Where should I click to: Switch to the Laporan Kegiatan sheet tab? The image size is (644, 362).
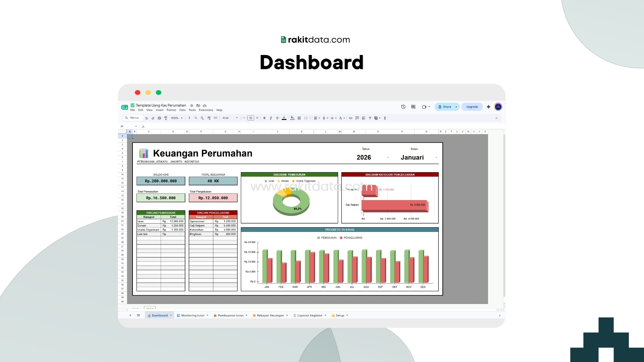[310, 315]
